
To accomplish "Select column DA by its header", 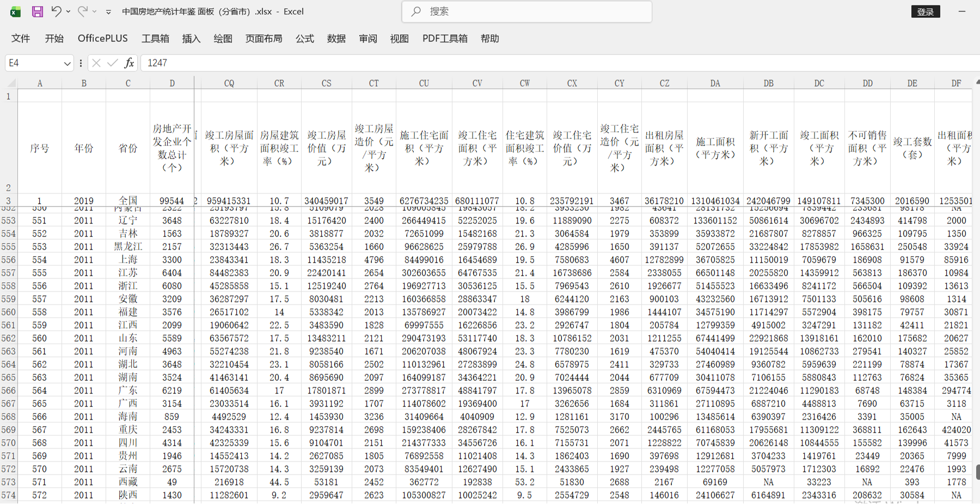I will point(715,83).
